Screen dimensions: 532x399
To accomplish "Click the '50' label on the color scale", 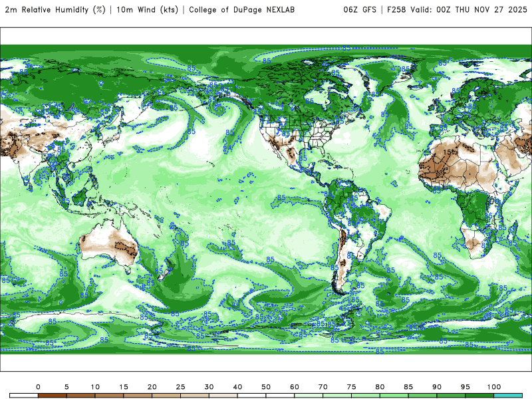I will (x=266, y=387).
